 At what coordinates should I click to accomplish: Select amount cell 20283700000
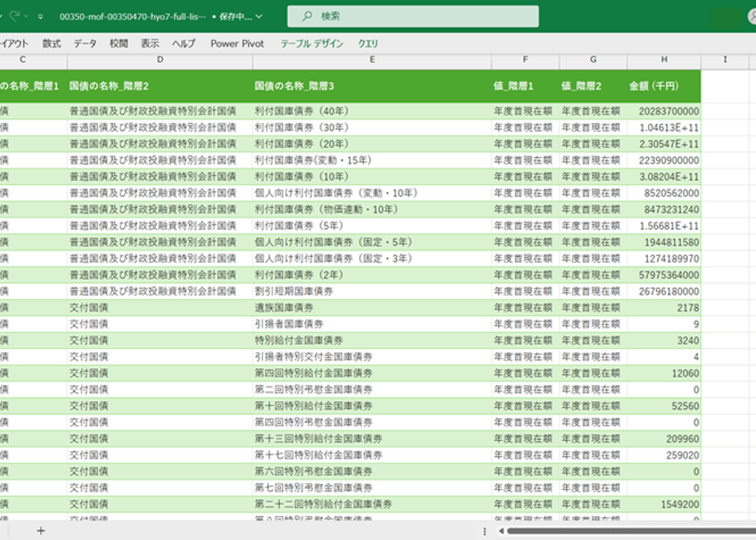coord(664,111)
